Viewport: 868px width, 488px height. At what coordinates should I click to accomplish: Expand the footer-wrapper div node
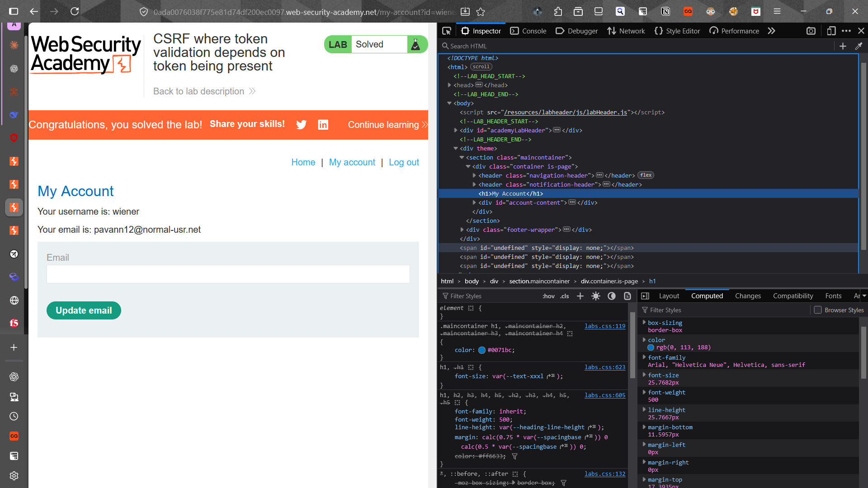click(x=462, y=230)
